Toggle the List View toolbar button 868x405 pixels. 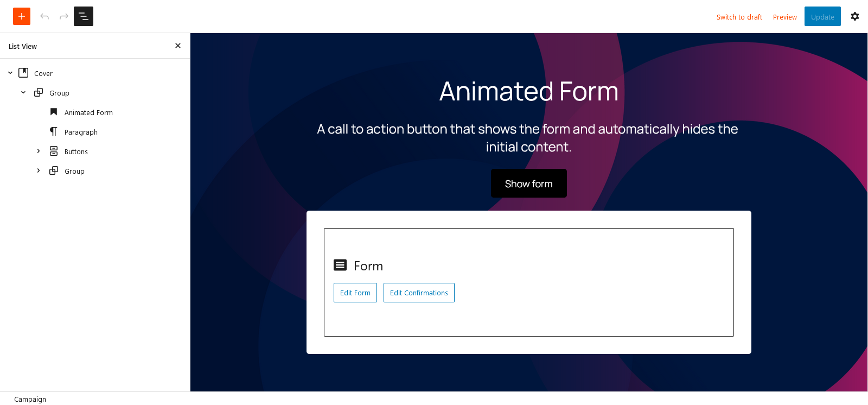click(84, 16)
